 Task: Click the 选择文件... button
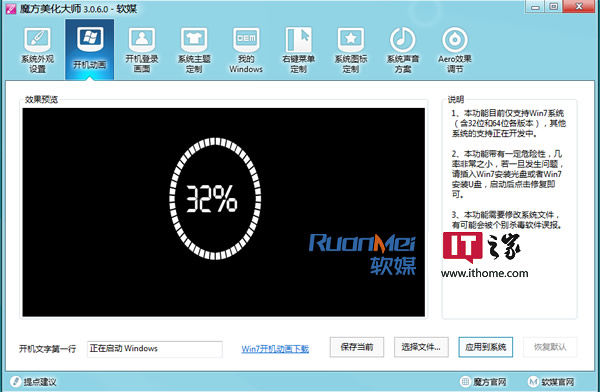(x=421, y=347)
